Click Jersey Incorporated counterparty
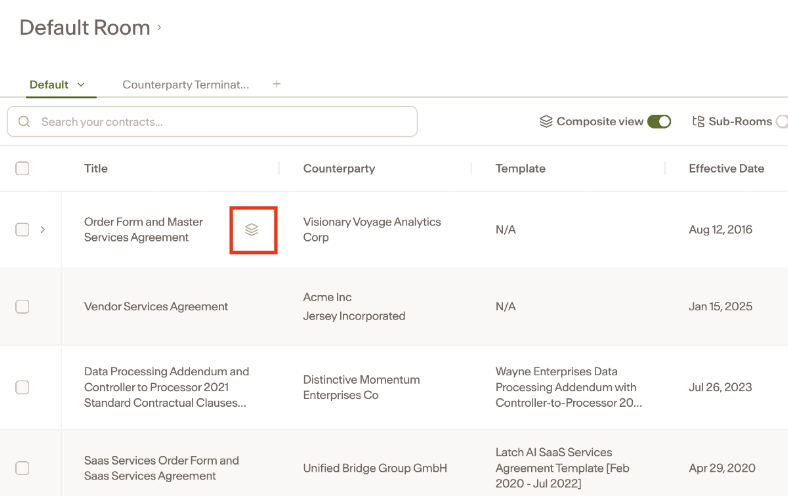The width and height of the screenshot is (788, 496). [x=354, y=316]
